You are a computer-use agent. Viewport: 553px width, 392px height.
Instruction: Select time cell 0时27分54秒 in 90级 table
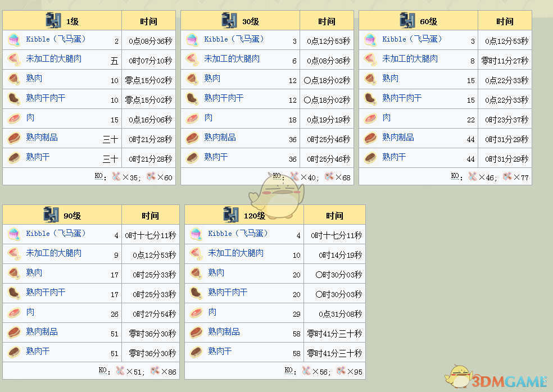(x=154, y=314)
